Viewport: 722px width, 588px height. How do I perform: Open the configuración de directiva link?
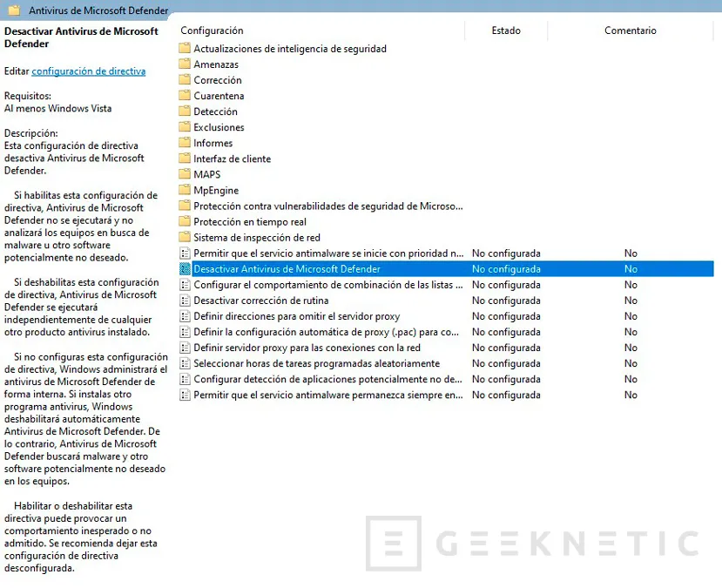pyautogui.click(x=89, y=71)
